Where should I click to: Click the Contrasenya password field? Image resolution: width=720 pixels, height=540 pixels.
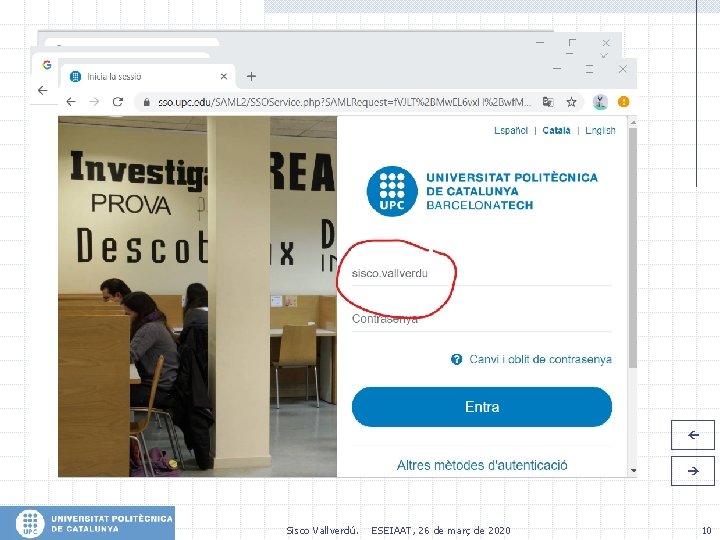[x=482, y=319]
